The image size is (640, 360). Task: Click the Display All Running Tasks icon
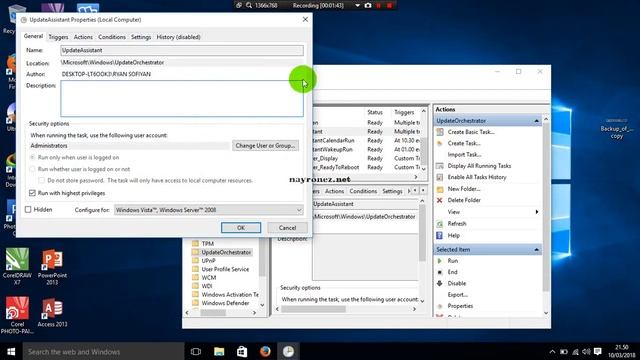[440, 166]
